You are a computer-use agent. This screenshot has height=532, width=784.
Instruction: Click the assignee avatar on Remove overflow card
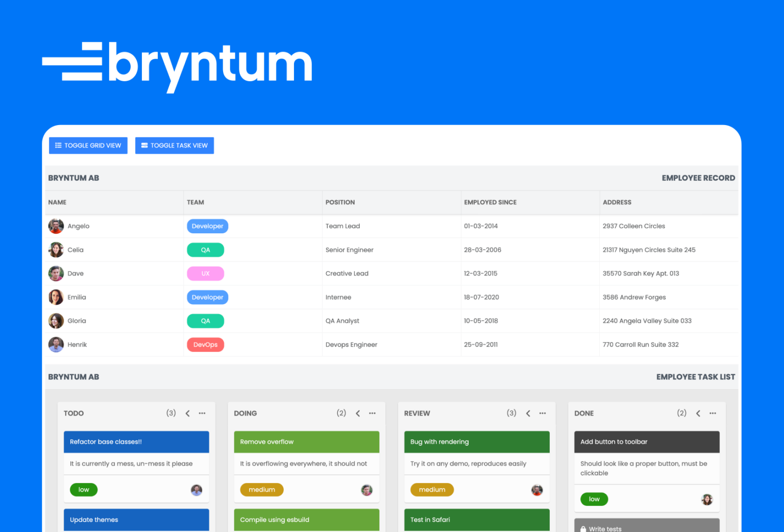(x=366, y=490)
